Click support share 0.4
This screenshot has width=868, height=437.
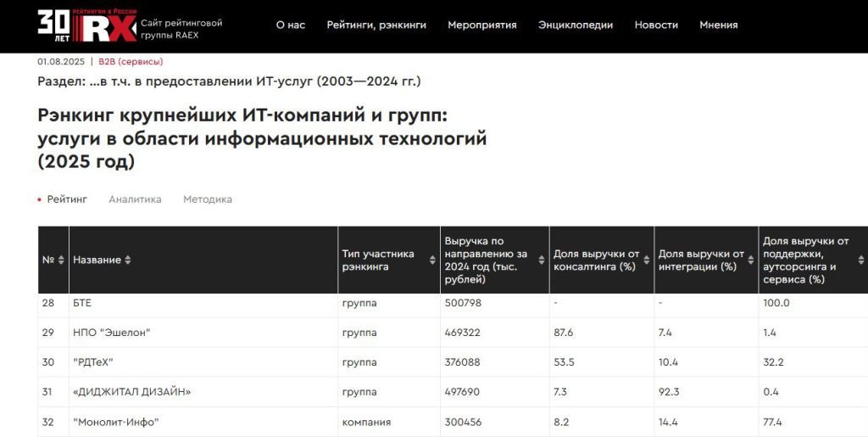coord(771,391)
